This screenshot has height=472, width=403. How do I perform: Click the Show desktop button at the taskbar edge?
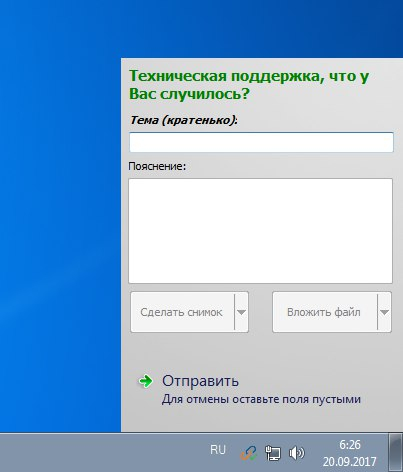coord(396,453)
